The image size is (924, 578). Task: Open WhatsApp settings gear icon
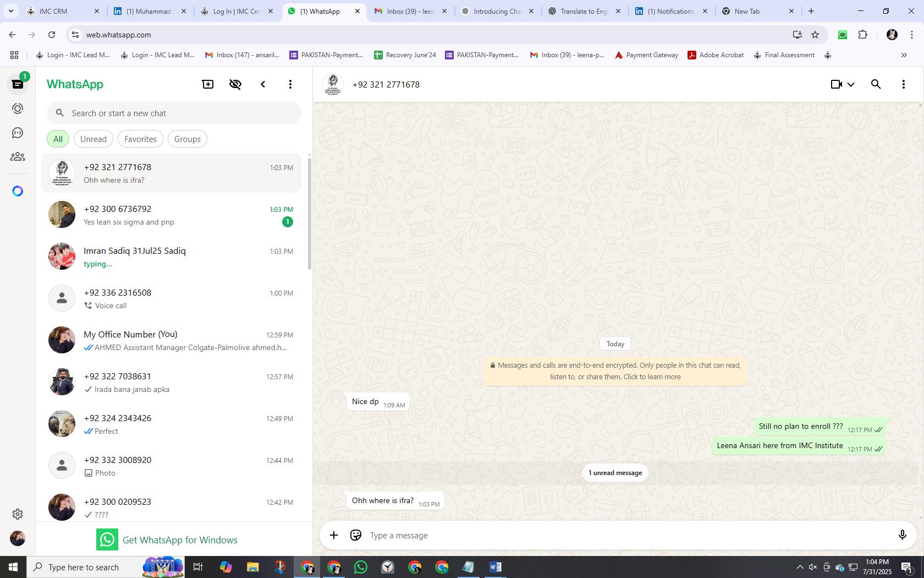[x=18, y=514]
